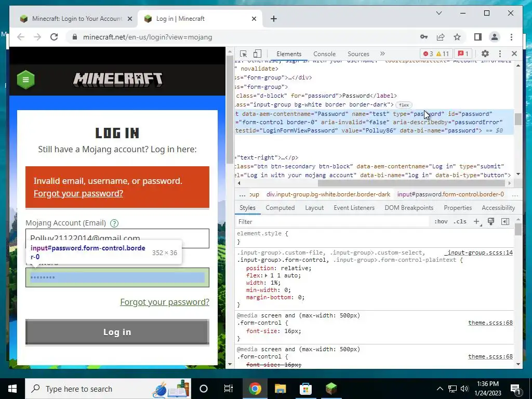532x399 pixels.
Task: Click the Minecraft green hamburger menu
Action: (x=26, y=79)
